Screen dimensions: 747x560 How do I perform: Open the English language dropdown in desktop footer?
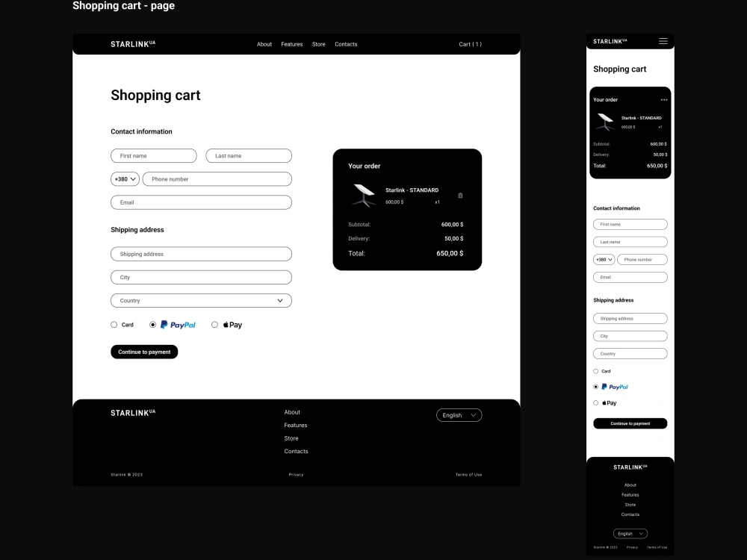pyautogui.click(x=459, y=415)
